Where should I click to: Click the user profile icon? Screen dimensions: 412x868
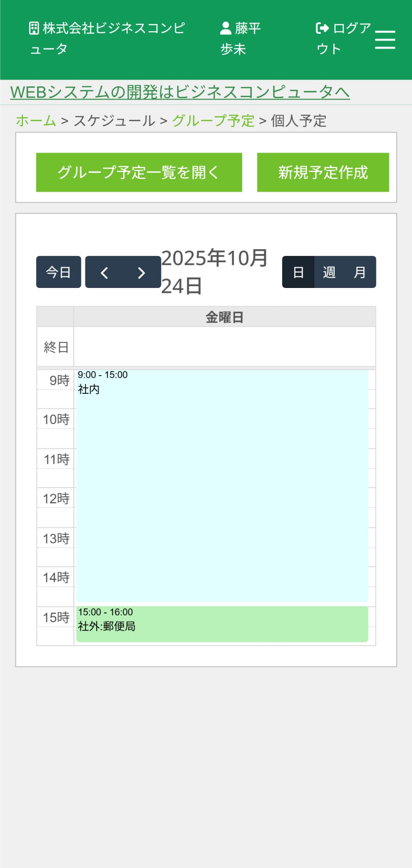[225, 28]
